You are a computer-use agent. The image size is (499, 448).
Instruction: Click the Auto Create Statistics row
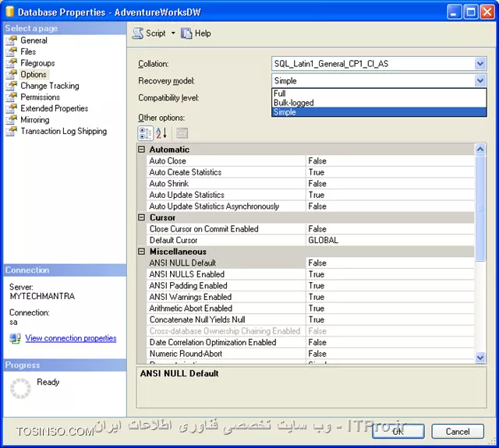pos(310,172)
